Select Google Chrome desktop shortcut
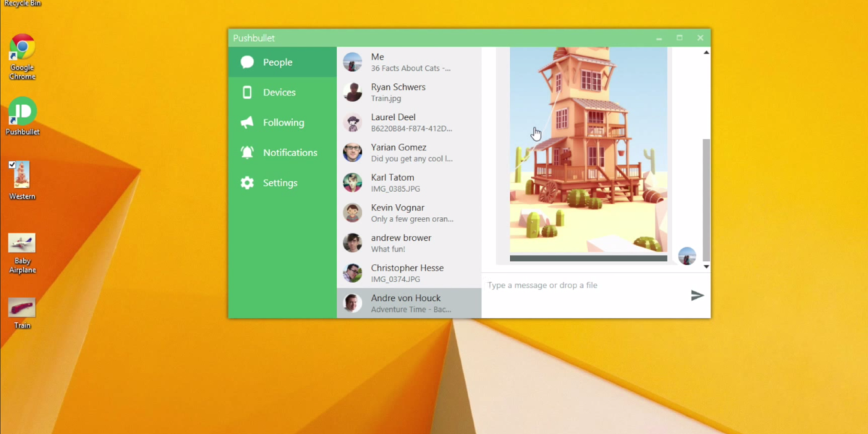Screen dimensions: 868x434 (22, 56)
